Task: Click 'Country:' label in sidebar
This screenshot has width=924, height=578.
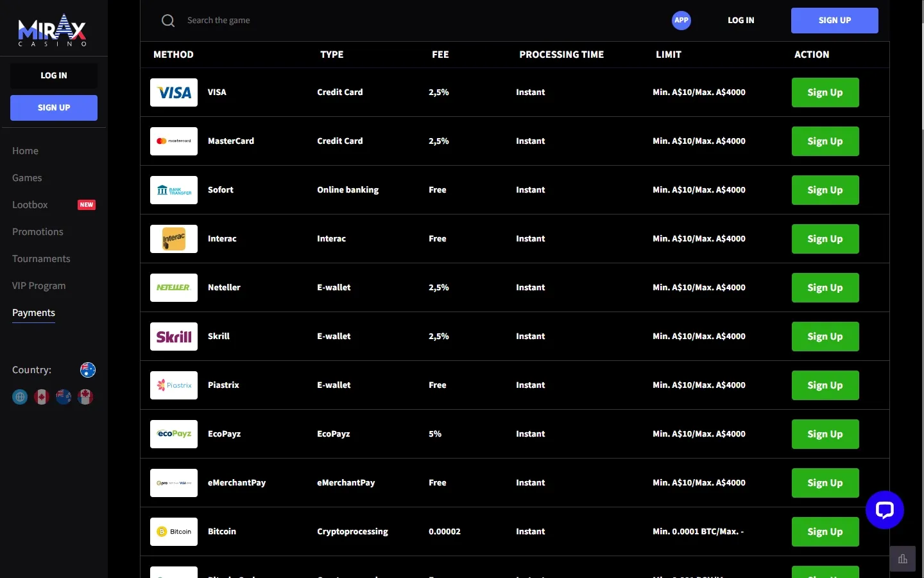Action: pos(31,370)
